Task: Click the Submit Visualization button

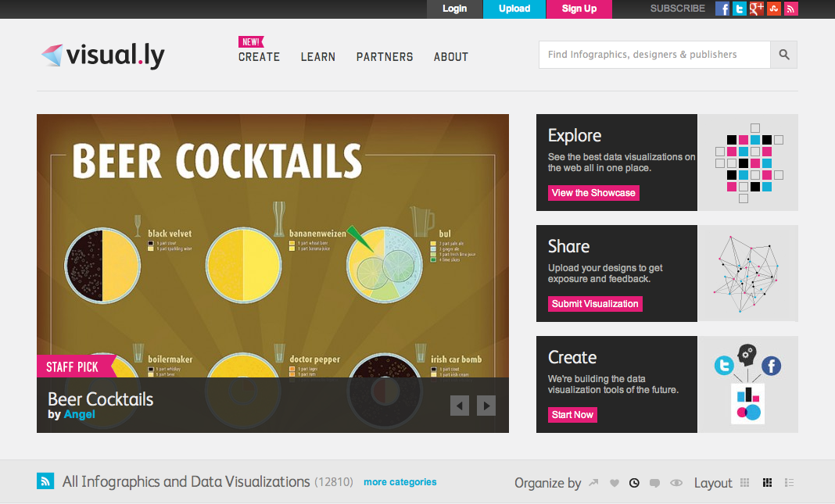Action: click(595, 304)
